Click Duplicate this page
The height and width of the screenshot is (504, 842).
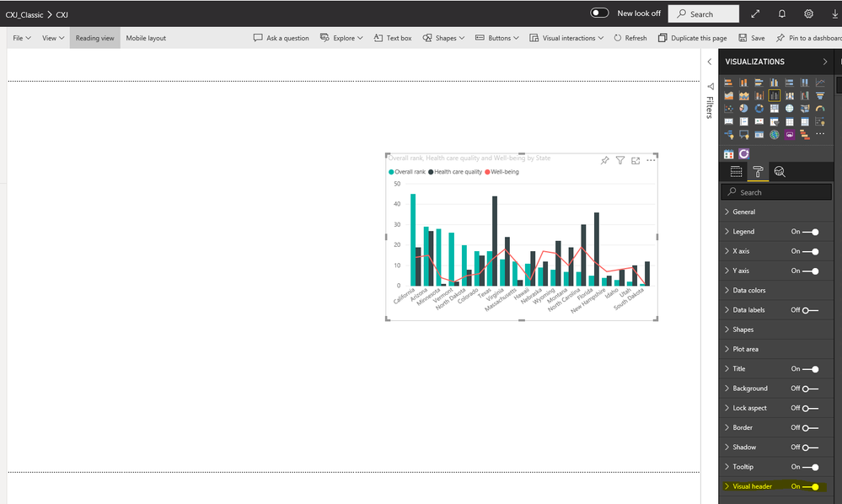[693, 38]
